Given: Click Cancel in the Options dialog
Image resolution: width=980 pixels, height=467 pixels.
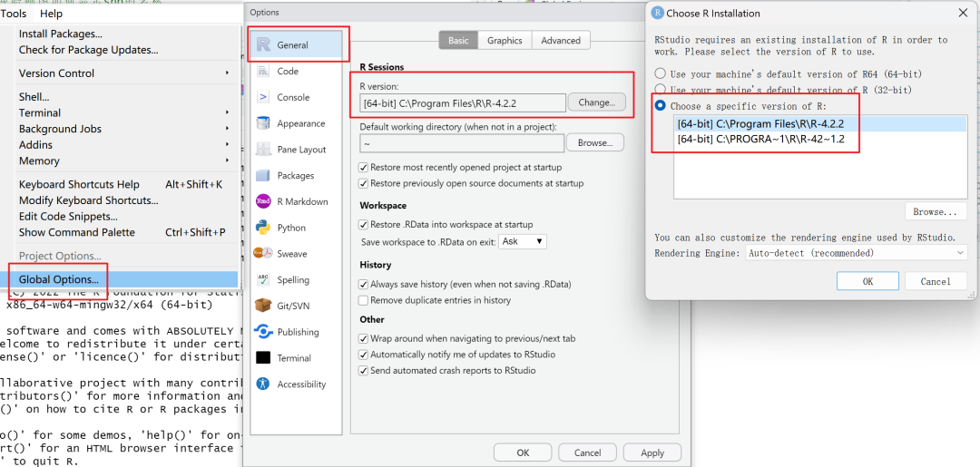Looking at the screenshot, I should pos(587,452).
